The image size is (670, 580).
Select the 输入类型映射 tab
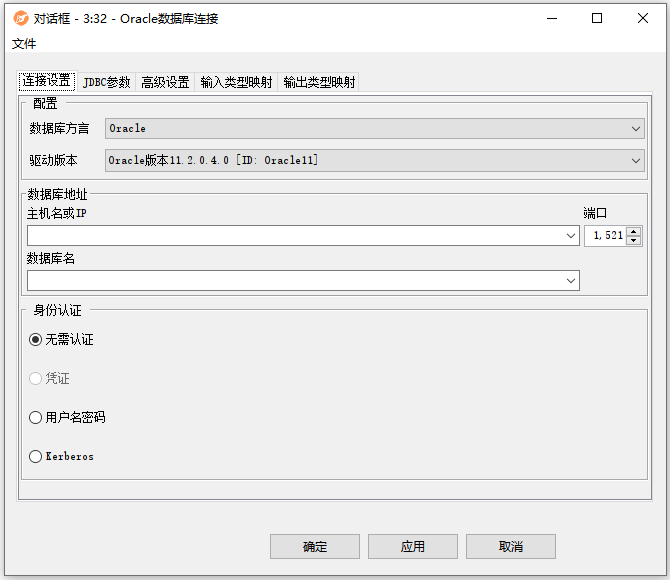[236, 82]
